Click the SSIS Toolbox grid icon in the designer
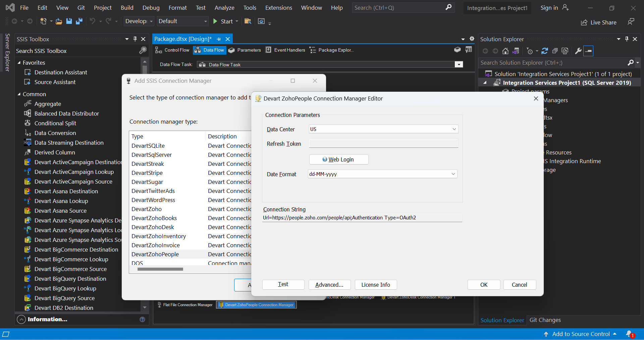 pyautogui.click(x=469, y=50)
